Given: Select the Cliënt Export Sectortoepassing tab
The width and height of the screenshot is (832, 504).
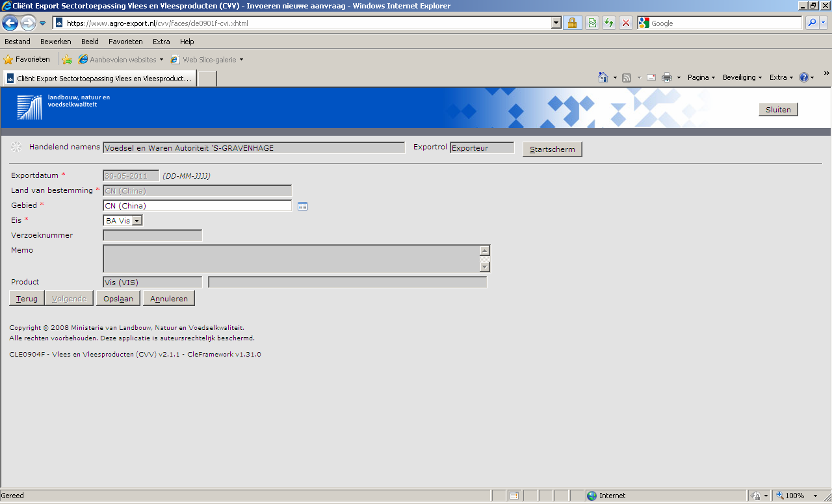Looking at the screenshot, I should click(x=99, y=78).
